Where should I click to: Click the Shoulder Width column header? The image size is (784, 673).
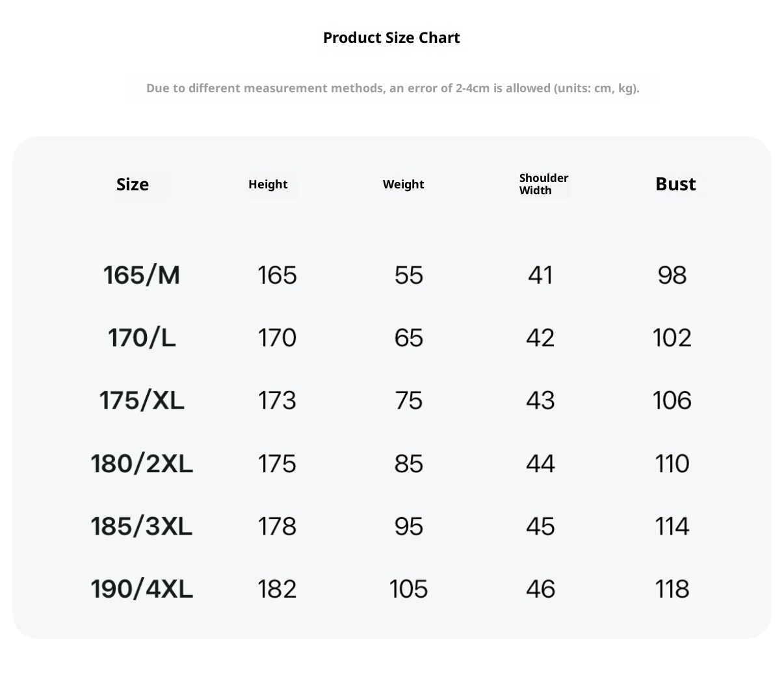tap(543, 184)
